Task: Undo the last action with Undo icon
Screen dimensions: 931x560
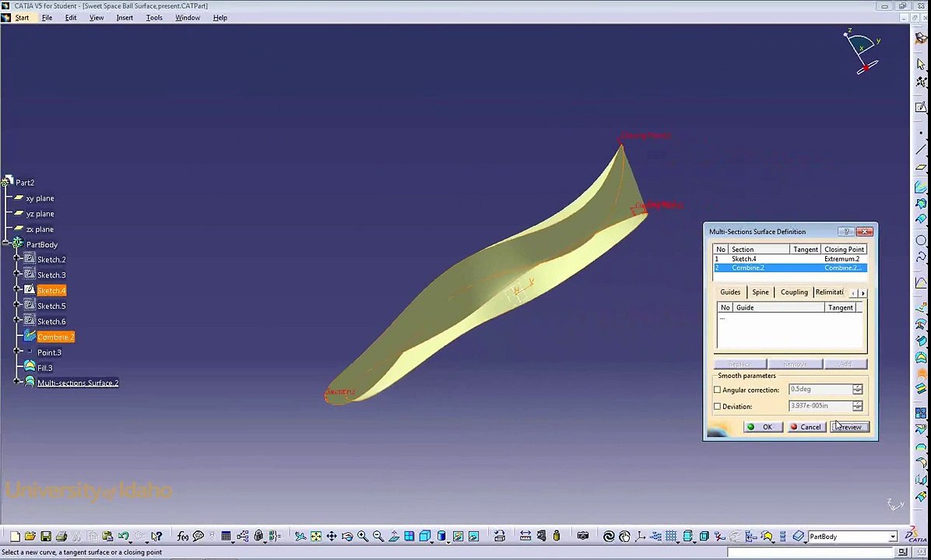Action: 124,536
